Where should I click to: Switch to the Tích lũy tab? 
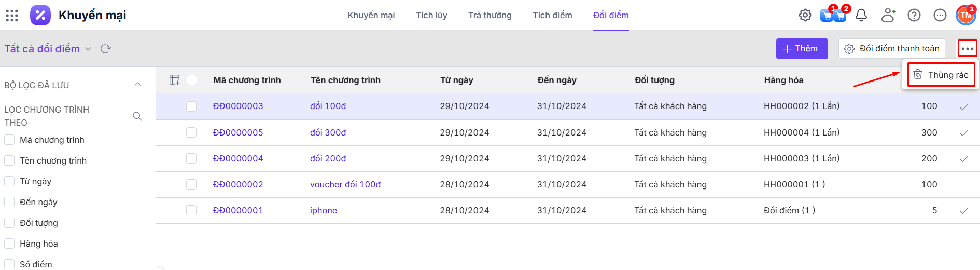431,16
